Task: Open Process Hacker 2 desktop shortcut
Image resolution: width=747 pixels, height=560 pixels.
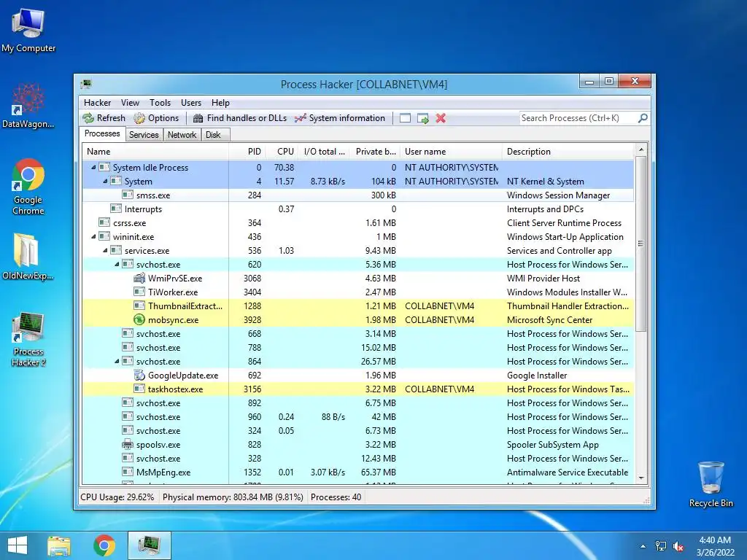Action: click(x=28, y=340)
